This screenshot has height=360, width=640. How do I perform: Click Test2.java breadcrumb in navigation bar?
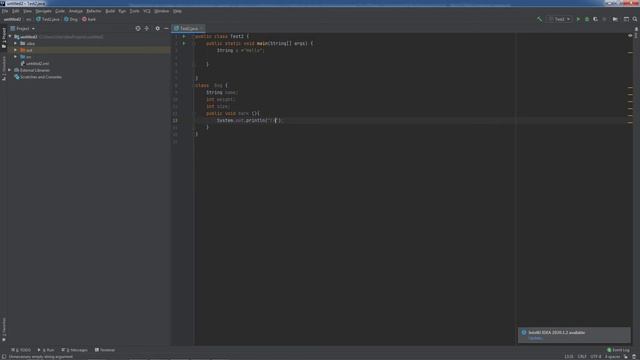click(x=48, y=19)
